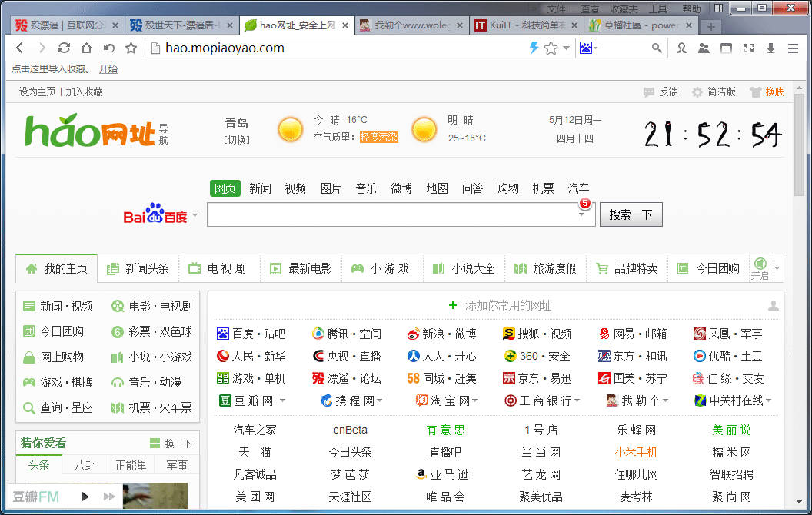Click the blue lightning speed-mode icon
Viewport: 812px width, 515px height.
pyautogui.click(x=534, y=48)
